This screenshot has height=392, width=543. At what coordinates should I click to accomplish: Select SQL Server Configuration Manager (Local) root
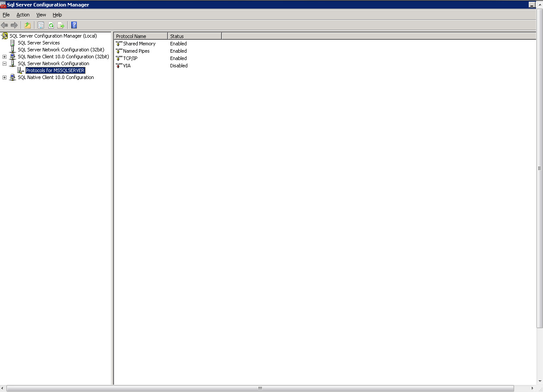(53, 36)
